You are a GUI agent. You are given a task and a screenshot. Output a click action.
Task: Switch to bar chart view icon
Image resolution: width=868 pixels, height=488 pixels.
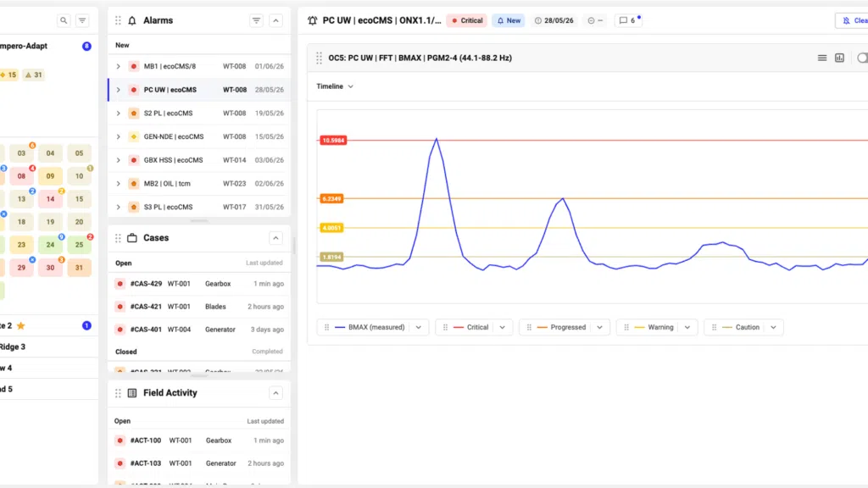[x=840, y=58]
